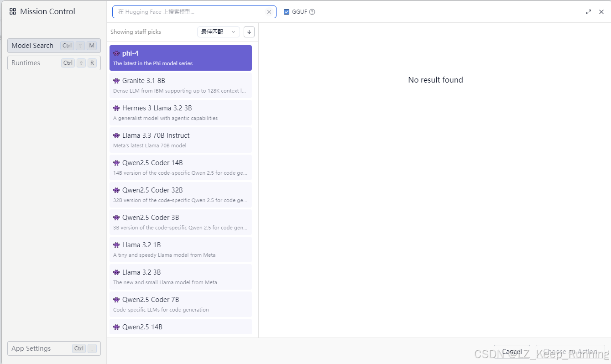Toggle sort direction arrow button

[249, 32]
